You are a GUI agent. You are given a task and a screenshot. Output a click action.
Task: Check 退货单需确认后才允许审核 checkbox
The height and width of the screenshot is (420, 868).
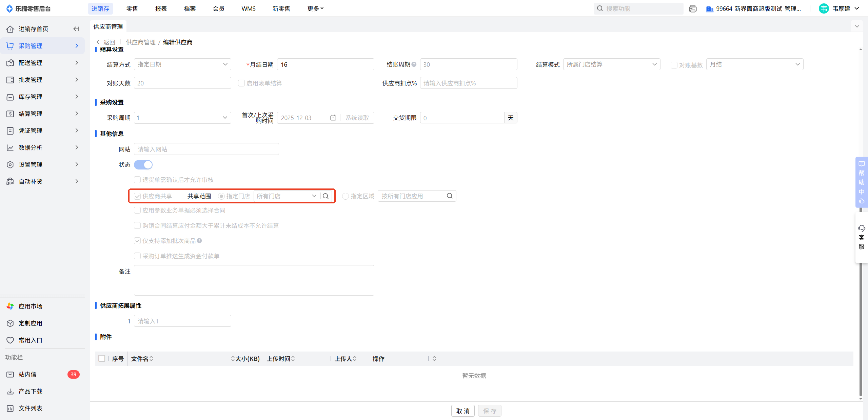tap(137, 180)
